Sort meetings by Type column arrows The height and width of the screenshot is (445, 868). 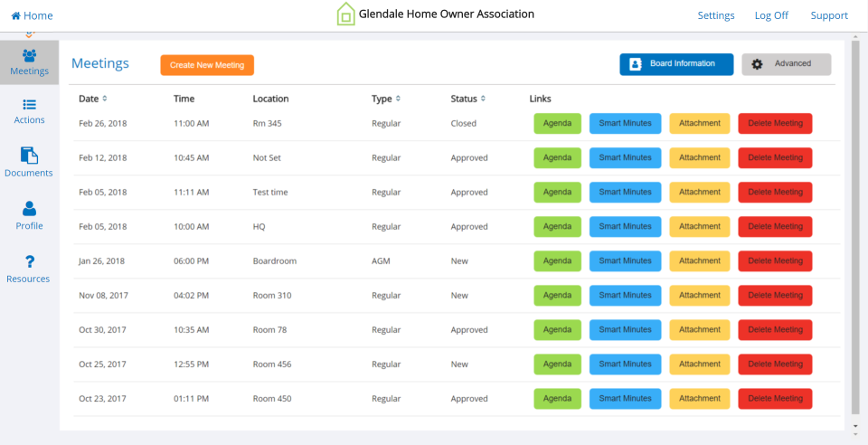click(x=398, y=99)
